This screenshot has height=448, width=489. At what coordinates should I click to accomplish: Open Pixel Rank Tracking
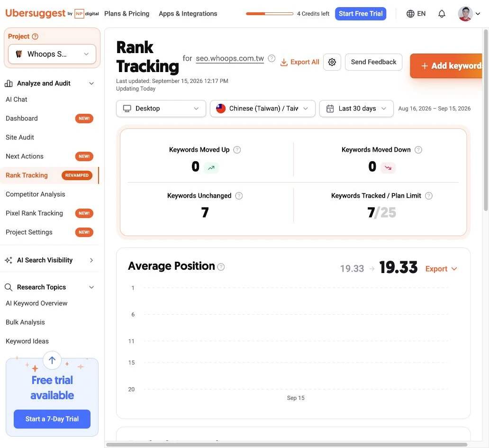pos(34,213)
